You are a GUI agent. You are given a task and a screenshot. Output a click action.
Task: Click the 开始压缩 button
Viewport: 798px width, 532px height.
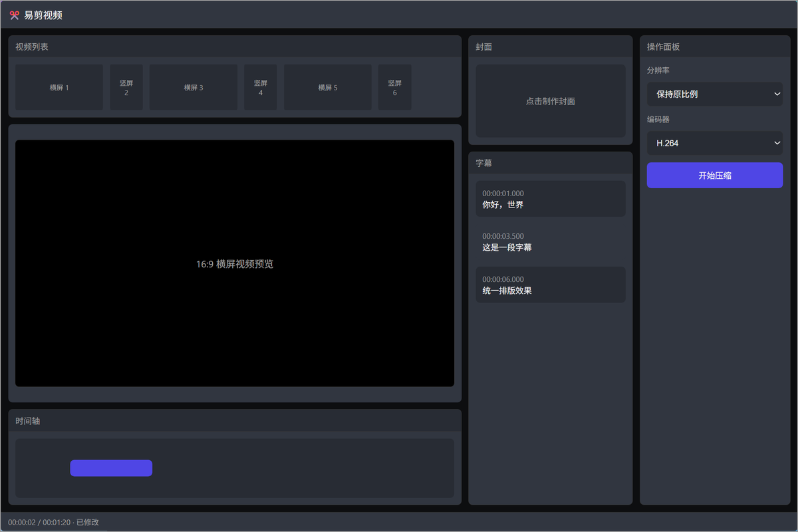pyautogui.click(x=715, y=176)
